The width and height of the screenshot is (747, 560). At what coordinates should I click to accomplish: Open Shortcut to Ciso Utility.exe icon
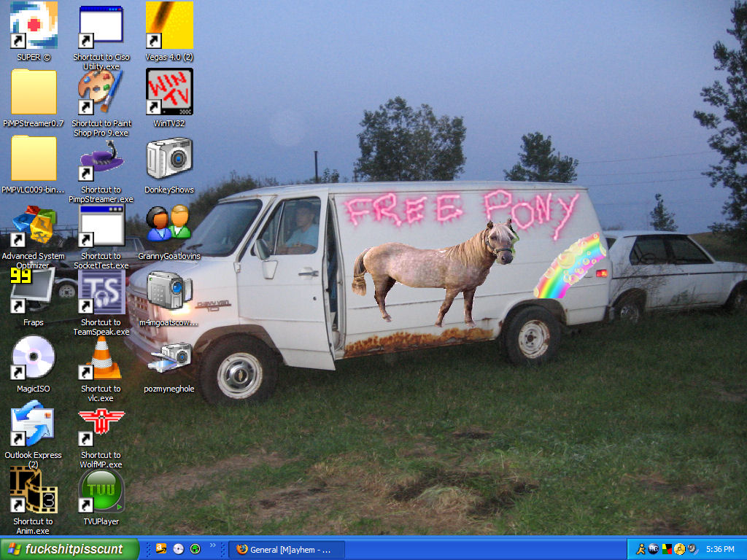(101, 26)
